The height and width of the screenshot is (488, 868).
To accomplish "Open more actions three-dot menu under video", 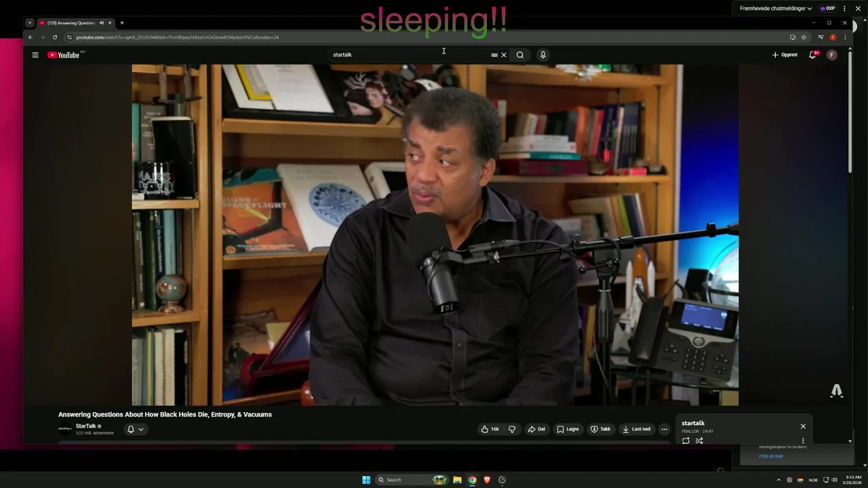I will pos(665,429).
